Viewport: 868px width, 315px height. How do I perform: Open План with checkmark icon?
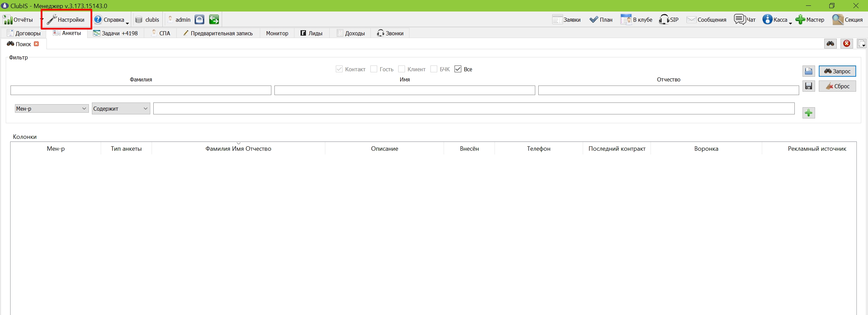pyautogui.click(x=601, y=20)
